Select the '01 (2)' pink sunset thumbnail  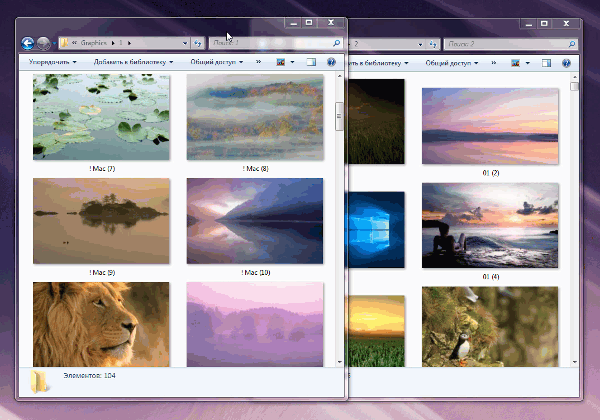pyautogui.click(x=490, y=126)
